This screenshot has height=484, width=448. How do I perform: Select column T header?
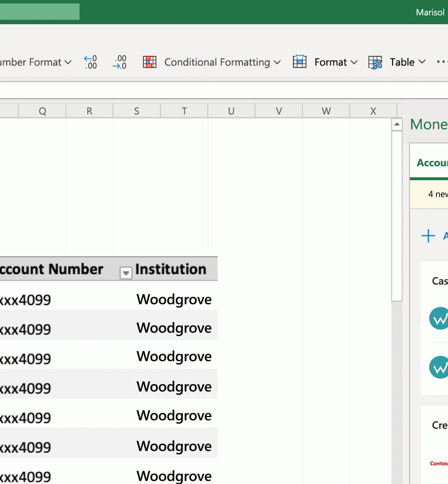coord(184,111)
